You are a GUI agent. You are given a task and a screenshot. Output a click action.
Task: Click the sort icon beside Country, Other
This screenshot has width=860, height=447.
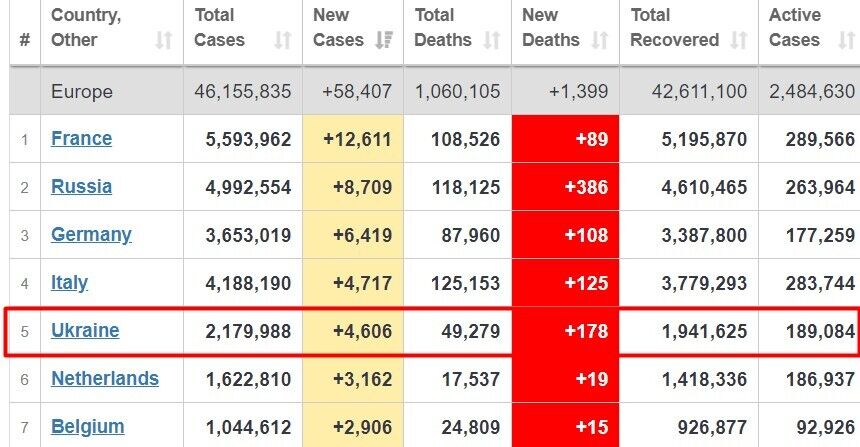coord(164,40)
